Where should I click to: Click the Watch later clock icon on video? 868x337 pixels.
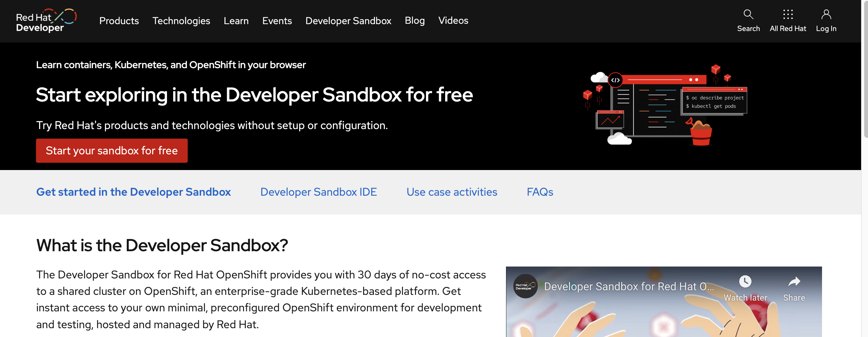[x=745, y=281]
